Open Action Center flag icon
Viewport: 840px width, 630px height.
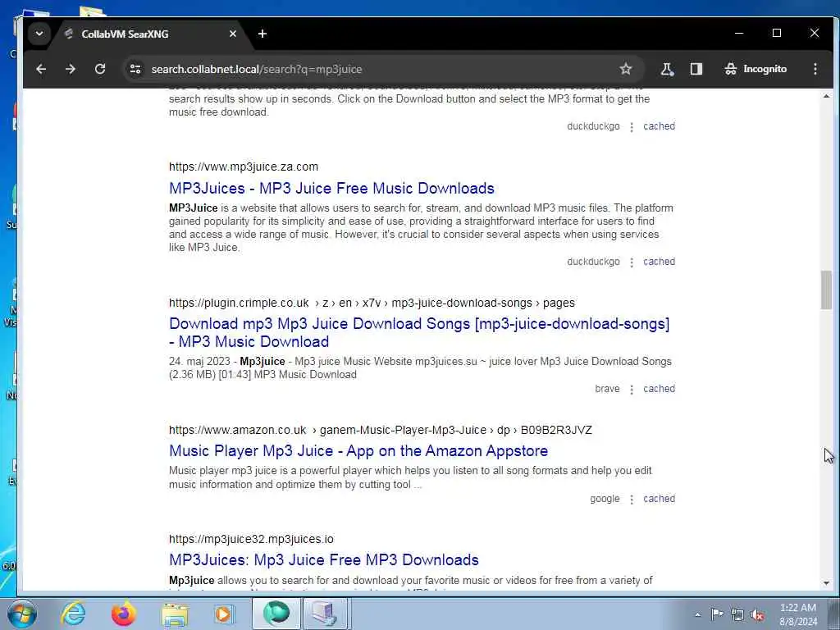coord(717,614)
